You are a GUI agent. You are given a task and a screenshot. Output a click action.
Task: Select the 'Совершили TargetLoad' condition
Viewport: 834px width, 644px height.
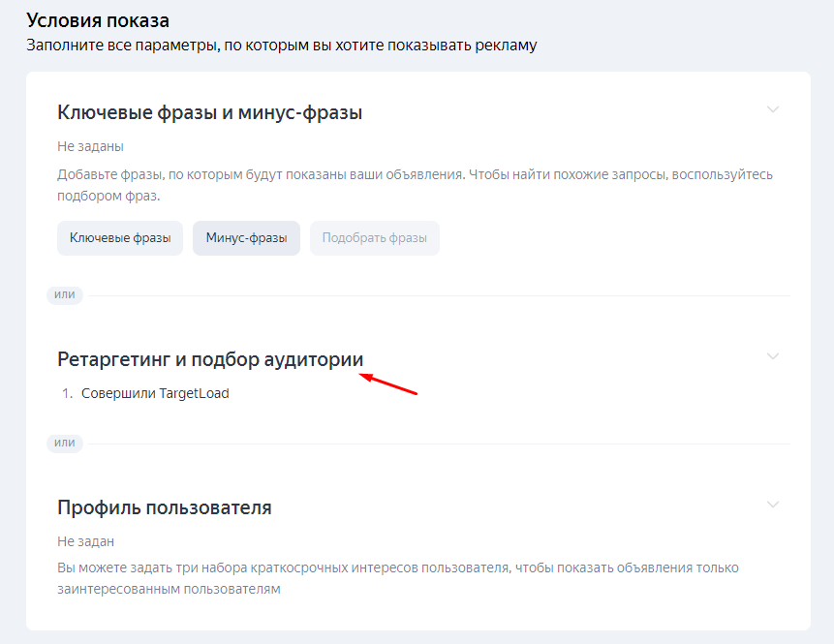coord(155,394)
